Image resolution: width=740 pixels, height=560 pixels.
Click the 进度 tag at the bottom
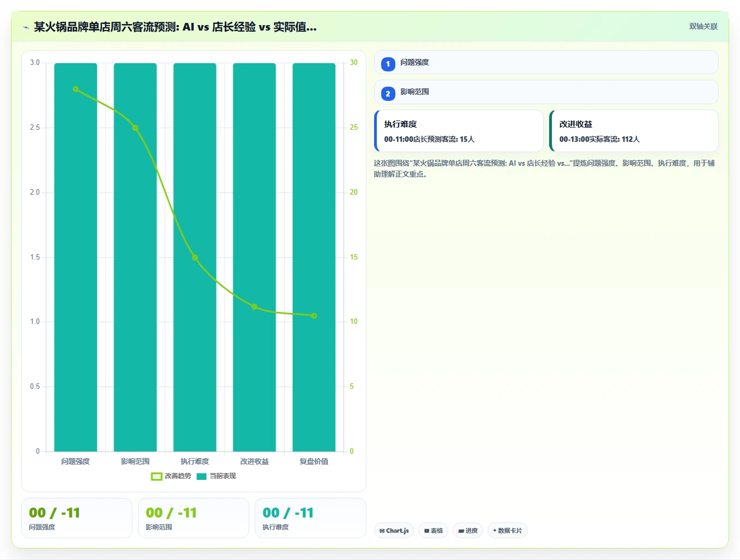coord(468,531)
